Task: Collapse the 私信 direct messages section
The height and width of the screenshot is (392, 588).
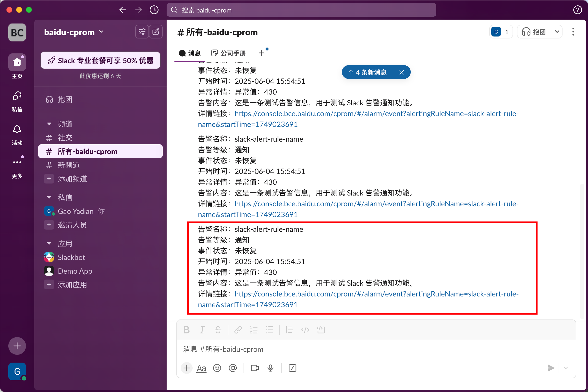Action: (x=49, y=197)
